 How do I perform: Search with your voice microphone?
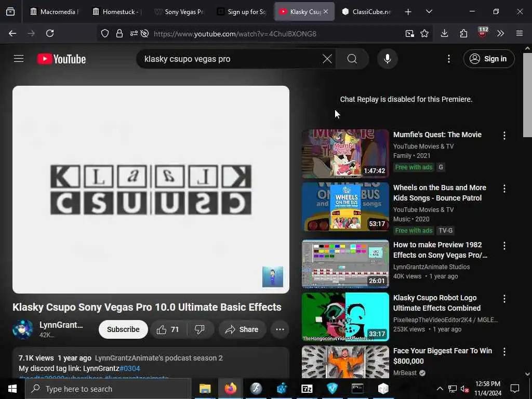pos(387,59)
